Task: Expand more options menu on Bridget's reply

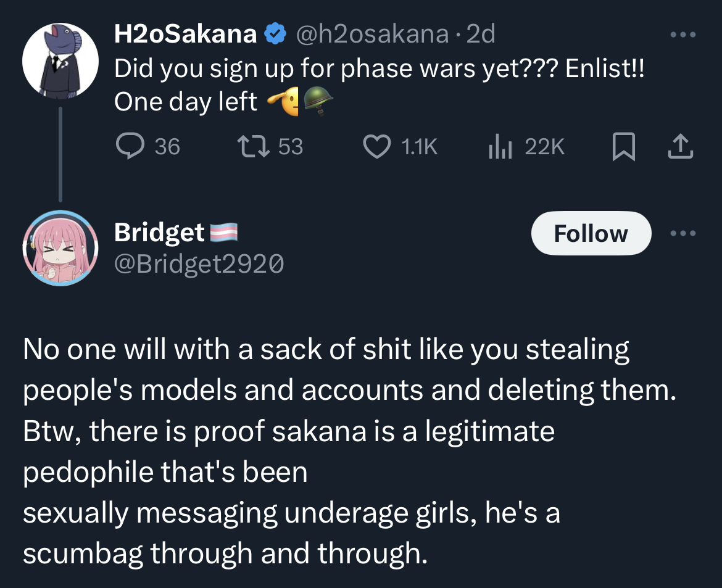Action: [x=683, y=233]
